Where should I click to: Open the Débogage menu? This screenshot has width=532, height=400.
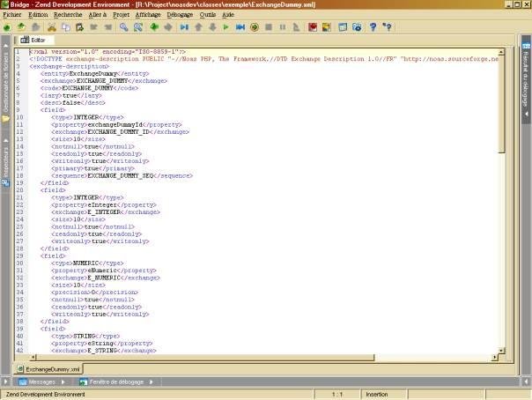click(x=180, y=15)
